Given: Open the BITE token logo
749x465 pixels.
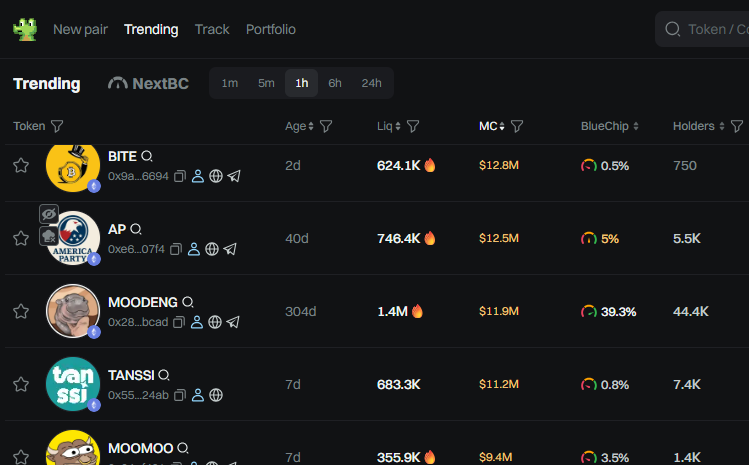Looking at the screenshot, I should click(73, 166).
